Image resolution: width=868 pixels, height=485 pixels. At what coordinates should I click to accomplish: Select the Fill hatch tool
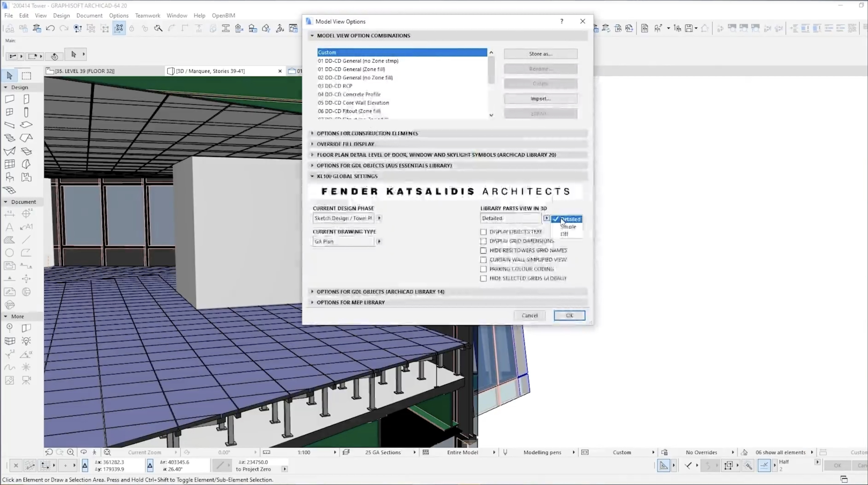[x=10, y=240]
